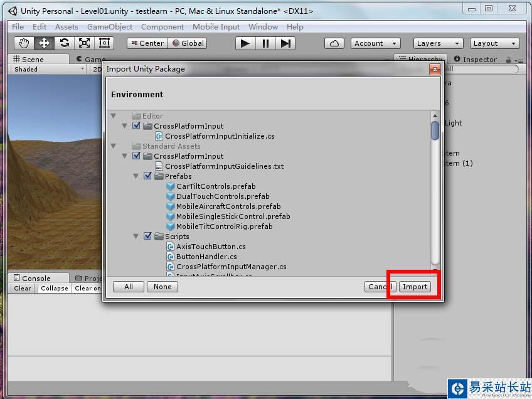Viewport: 532px width, 399px height.
Task: Uncheck CrossPlatformInput under Standard Assets
Action: point(136,156)
